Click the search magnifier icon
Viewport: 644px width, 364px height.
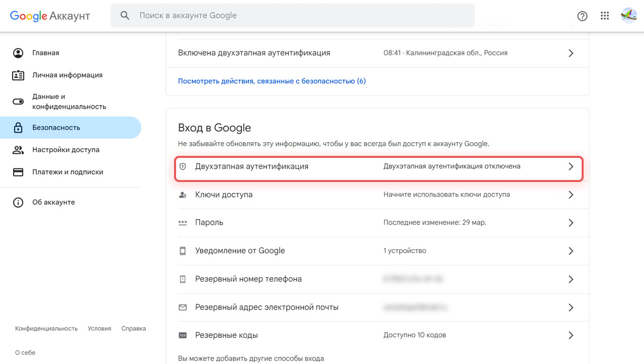click(125, 16)
